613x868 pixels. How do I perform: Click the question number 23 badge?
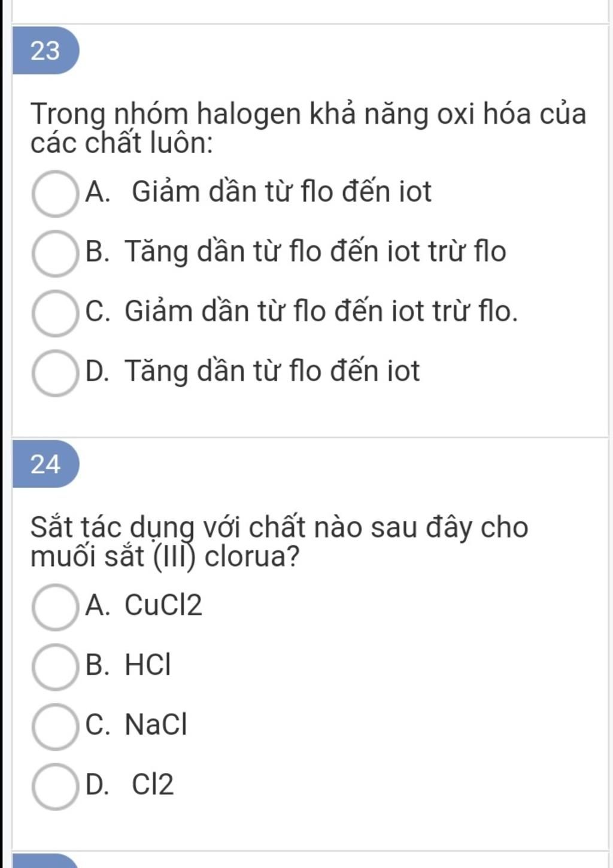[45, 51]
